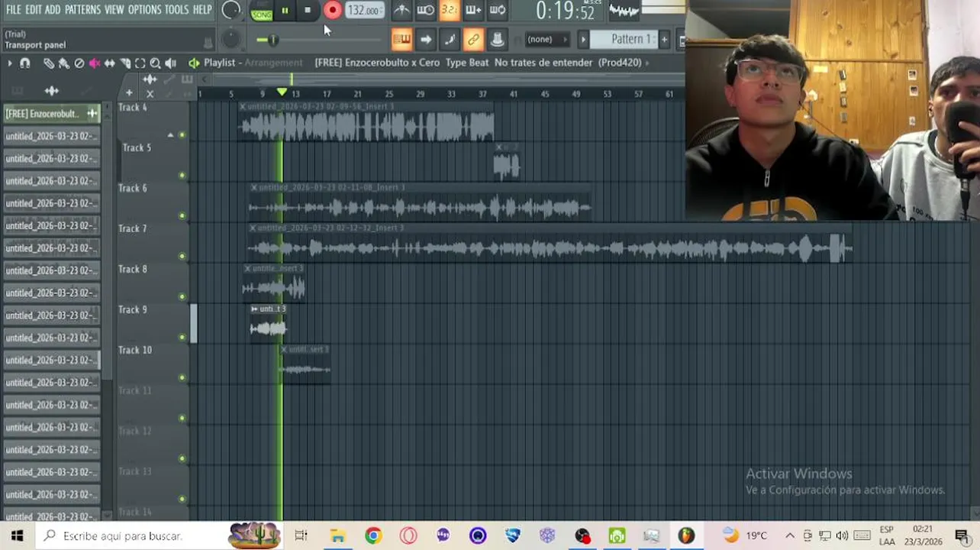Click the red Record button
980x550 pixels.
pyautogui.click(x=333, y=10)
